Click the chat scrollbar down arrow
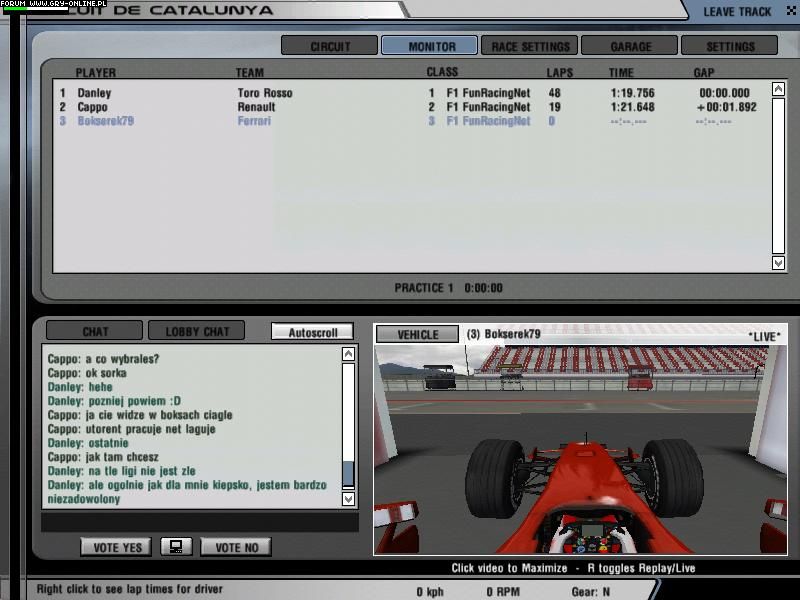800x600 pixels. pos(348,499)
